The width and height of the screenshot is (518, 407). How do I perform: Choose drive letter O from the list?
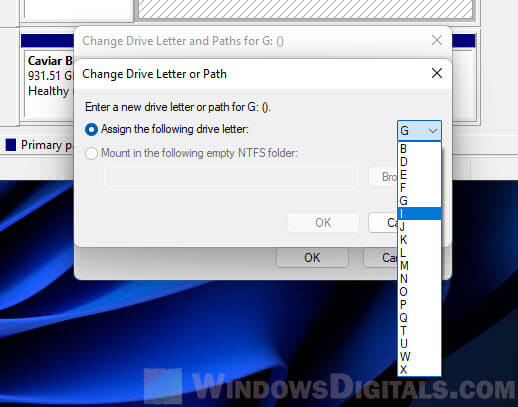click(x=419, y=292)
